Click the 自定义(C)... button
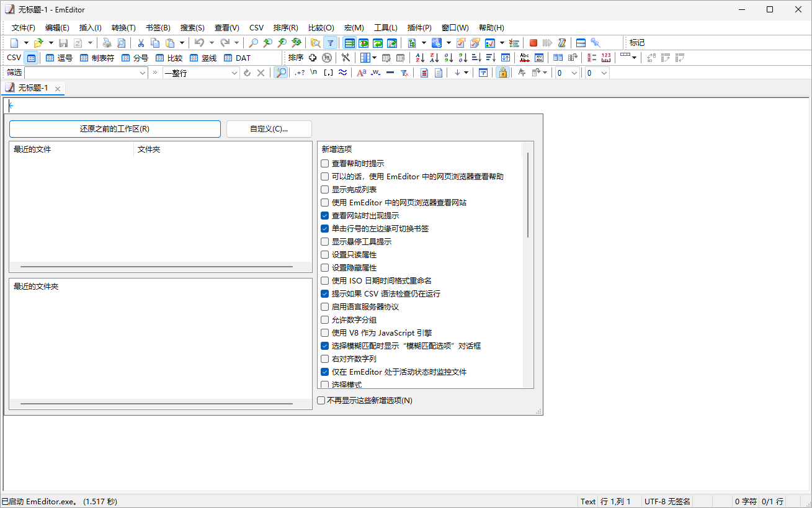The width and height of the screenshot is (812, 508). pos(269,129)
